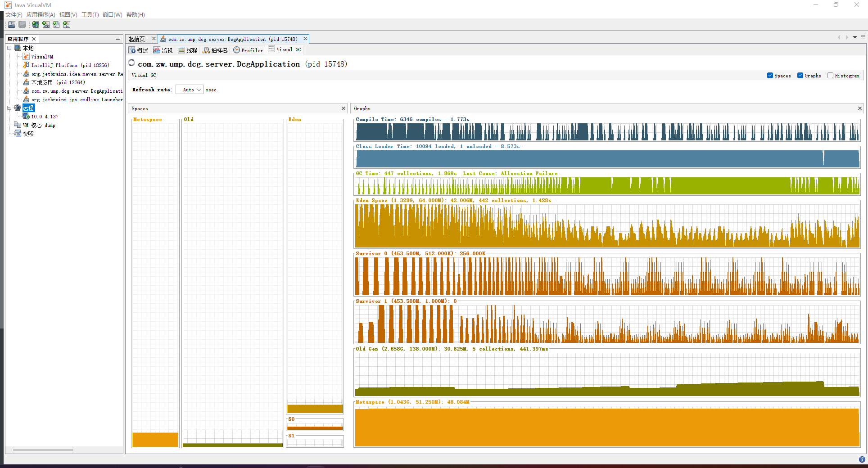Click the Java VisualVM title bar app icon
Image resolution: width=868 pixels, height=468 pixels.
coord(8,5)
